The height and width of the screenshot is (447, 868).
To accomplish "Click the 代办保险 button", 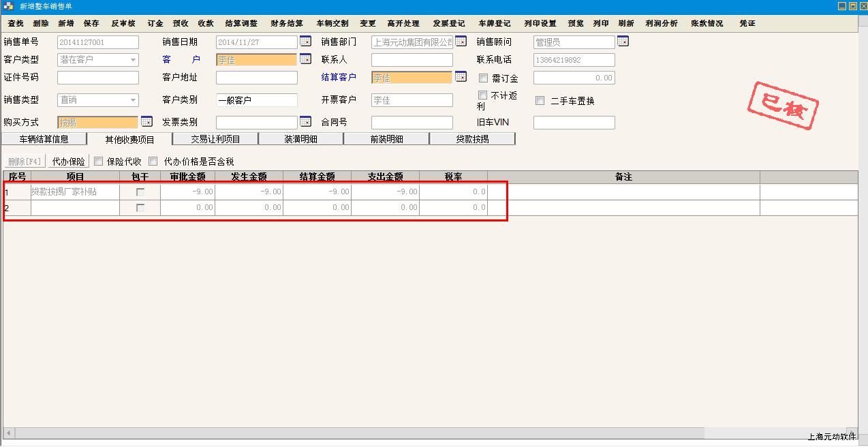I will 69,161.
